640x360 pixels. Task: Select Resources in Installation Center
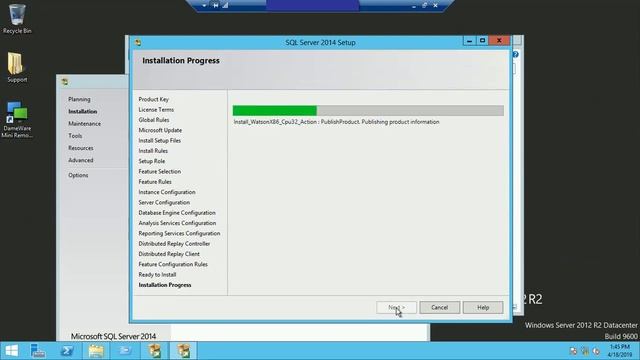80,148
